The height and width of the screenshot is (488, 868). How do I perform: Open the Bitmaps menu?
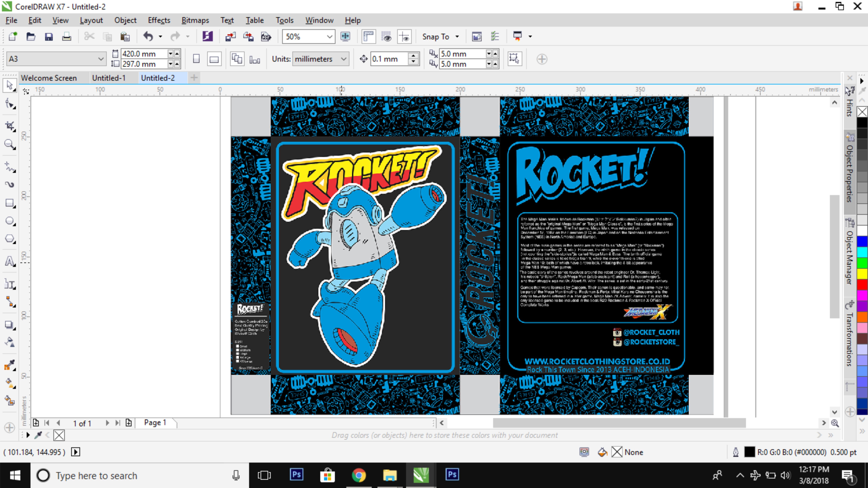(195, 20)
